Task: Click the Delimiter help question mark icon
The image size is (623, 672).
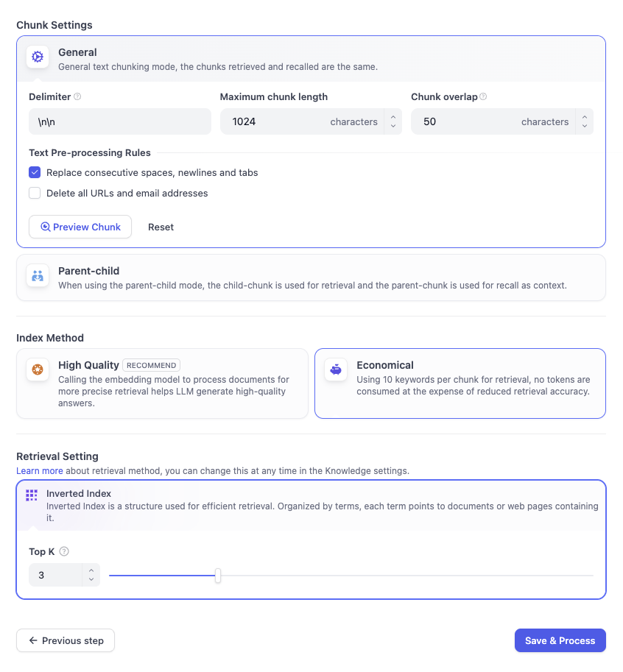Action: coord(77,96)
